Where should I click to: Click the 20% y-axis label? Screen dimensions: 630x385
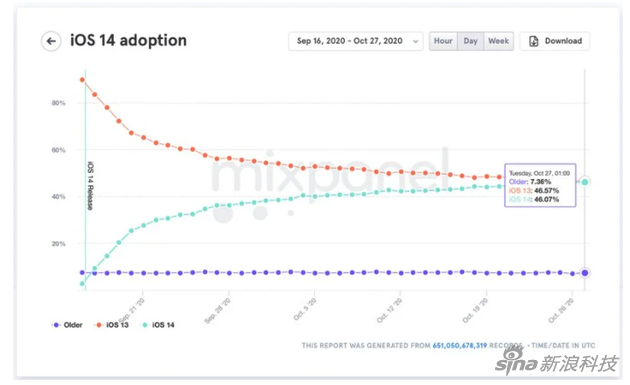[58, 244]
